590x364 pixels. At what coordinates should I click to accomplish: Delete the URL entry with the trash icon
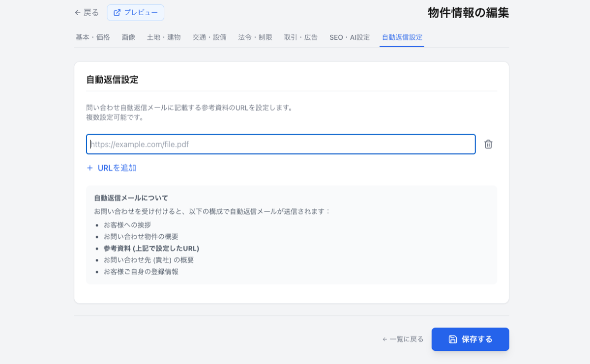pos(488,144)
